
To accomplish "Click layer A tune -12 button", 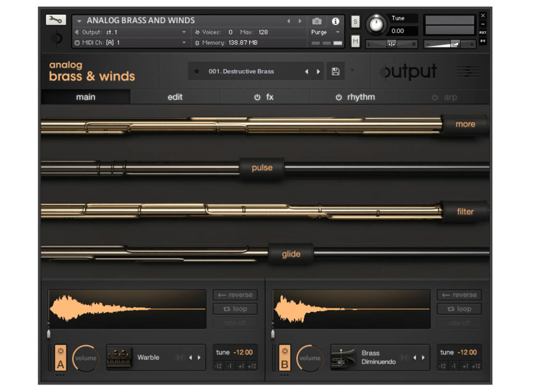I will click(218, 366).
